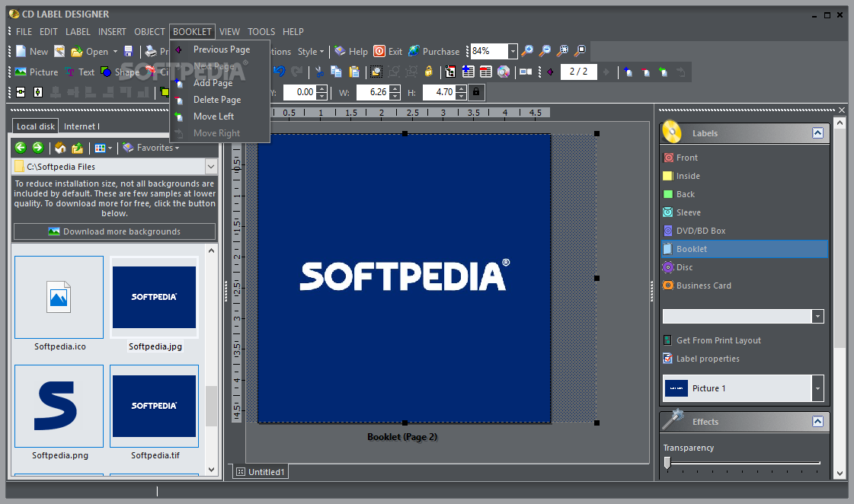Click the Text insert button
Screen dimensions: 854x504
click(79, 72)
